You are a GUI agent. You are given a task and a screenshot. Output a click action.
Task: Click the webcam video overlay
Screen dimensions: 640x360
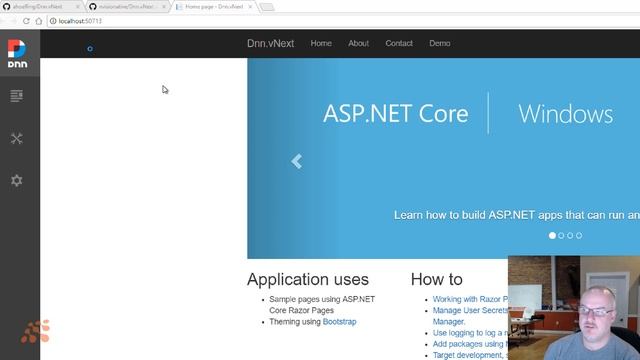(x=574, y=308)
